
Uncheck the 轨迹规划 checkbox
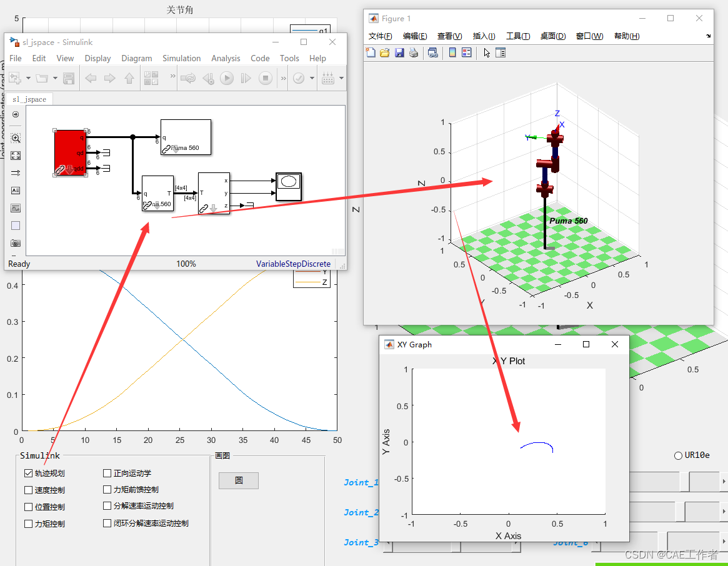28,473
